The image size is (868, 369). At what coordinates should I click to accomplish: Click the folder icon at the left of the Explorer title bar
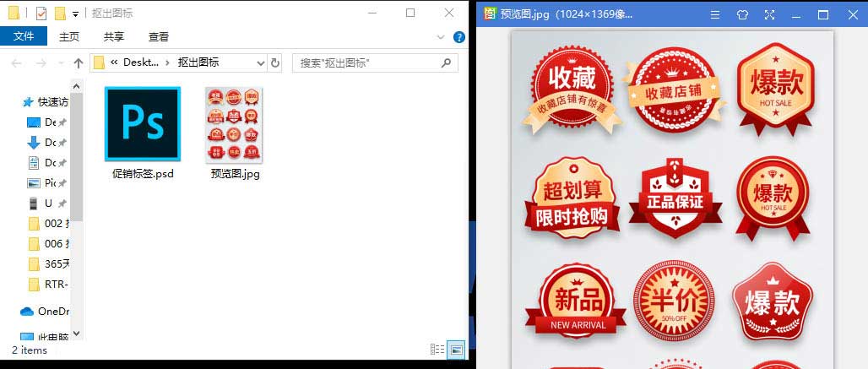(14, 14)
